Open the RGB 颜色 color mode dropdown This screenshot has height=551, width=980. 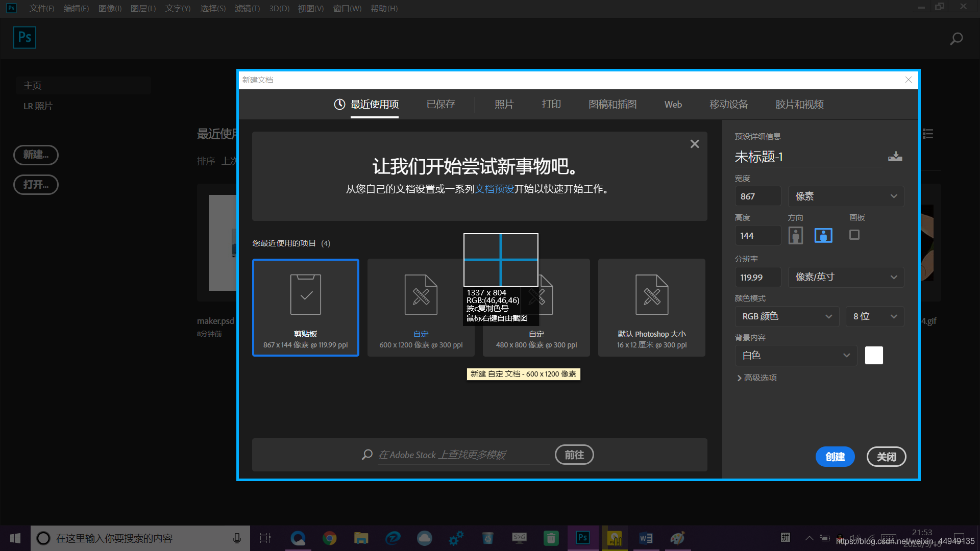pos(787,316)
